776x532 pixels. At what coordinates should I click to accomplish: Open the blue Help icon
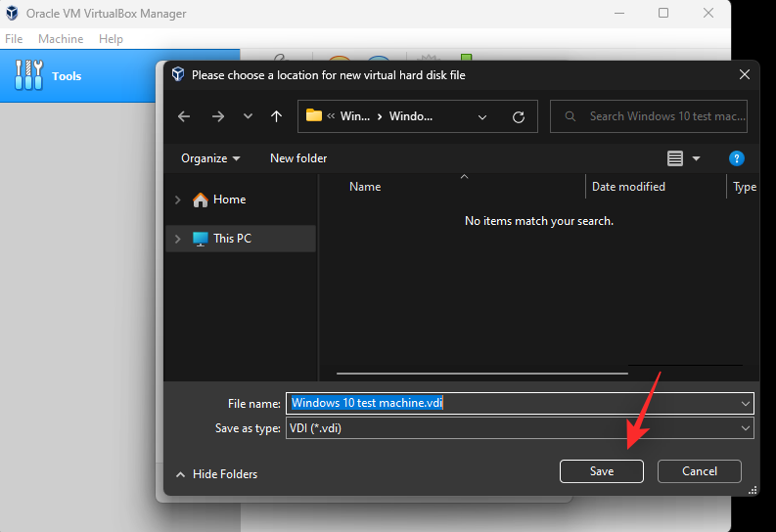tap(737, 158)
